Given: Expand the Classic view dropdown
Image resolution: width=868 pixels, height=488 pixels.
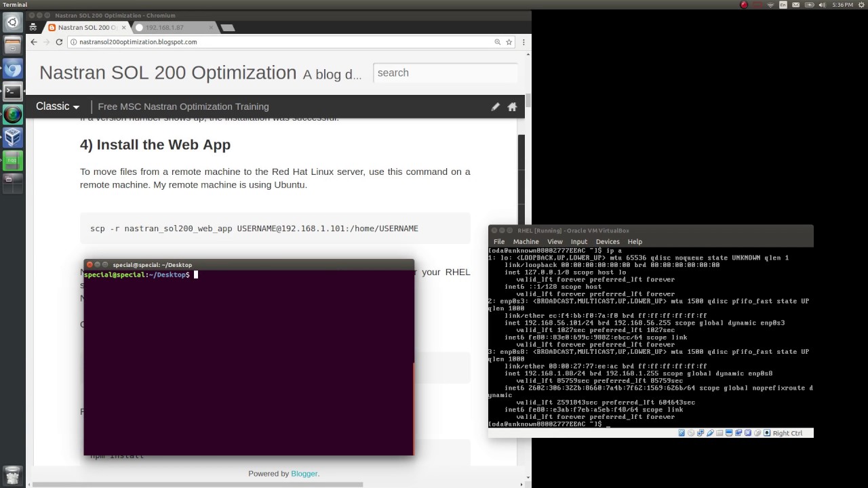Looking at the screenshot, I should [58, 106].
